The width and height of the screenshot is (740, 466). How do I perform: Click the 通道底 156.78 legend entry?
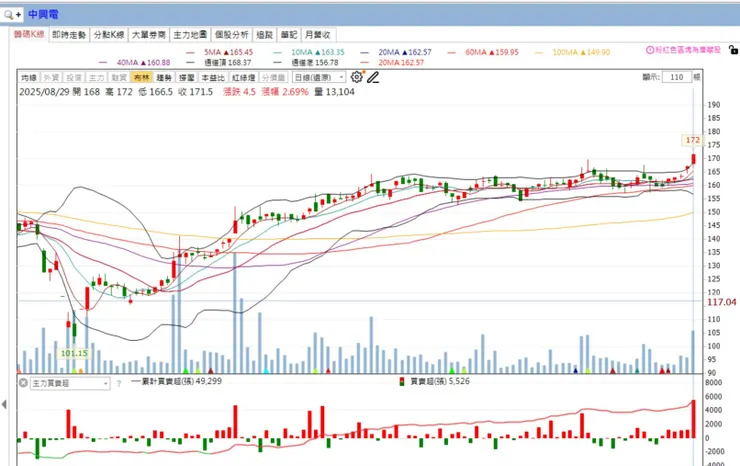click(315, 62)
